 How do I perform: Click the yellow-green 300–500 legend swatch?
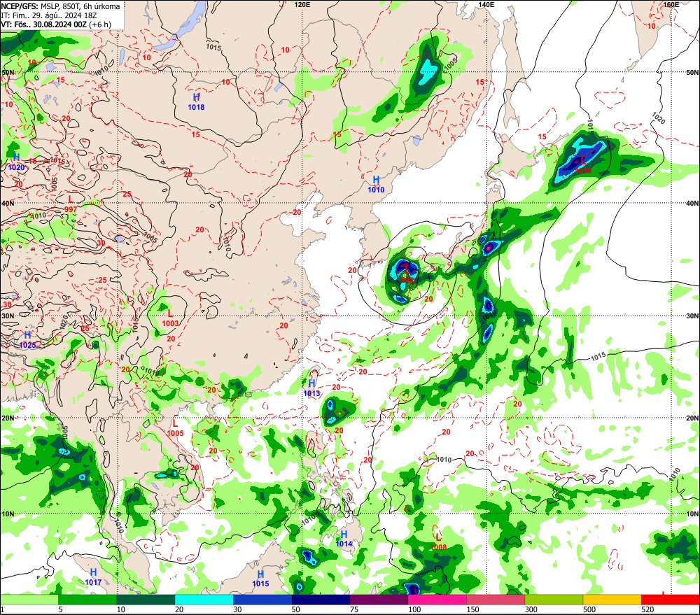click(x=554, y=600)
